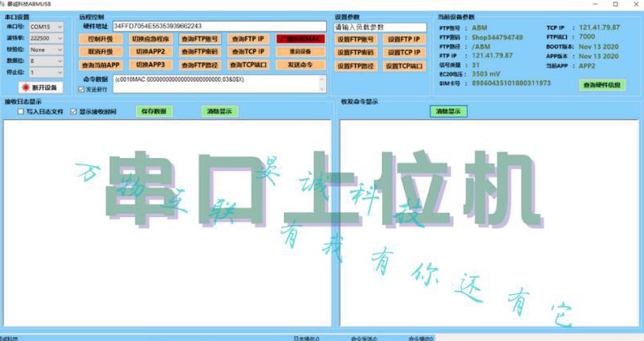Click the 命令发送:0 status bar entry
Screen dimensions: 644x341
pos(363,339)
